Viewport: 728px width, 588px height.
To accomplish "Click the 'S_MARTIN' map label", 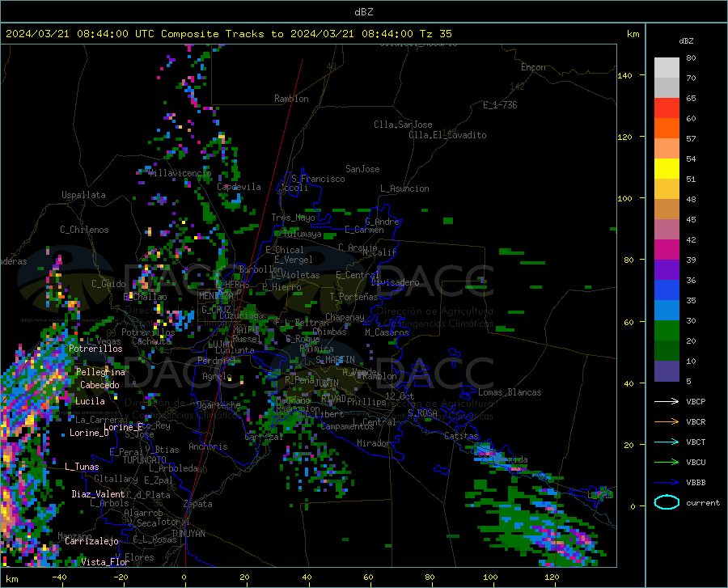I will tap(335, 360).
